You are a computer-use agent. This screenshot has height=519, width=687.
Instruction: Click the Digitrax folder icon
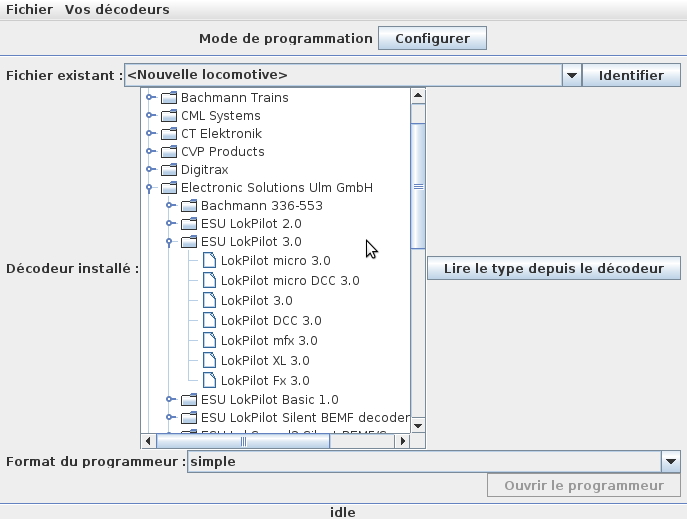coord(169,169)
